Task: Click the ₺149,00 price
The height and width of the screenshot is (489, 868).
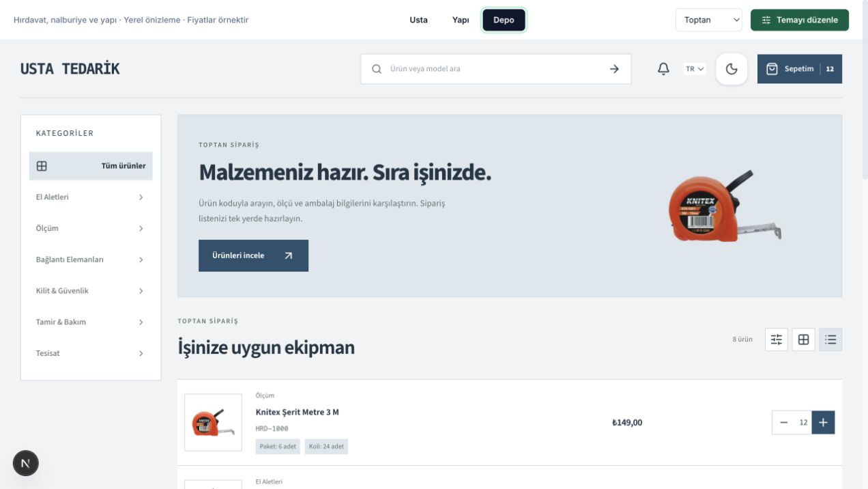Action: coord(627,423)
